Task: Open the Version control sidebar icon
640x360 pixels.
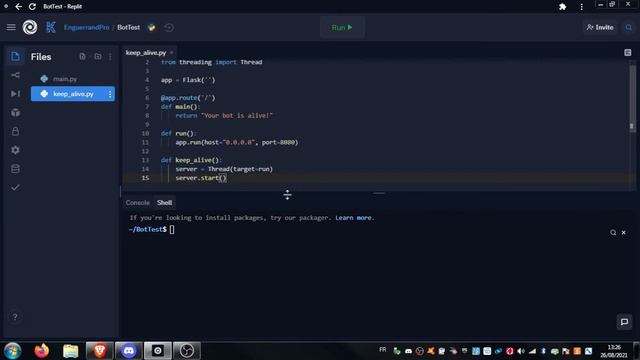Action: (x=15, y=75)
